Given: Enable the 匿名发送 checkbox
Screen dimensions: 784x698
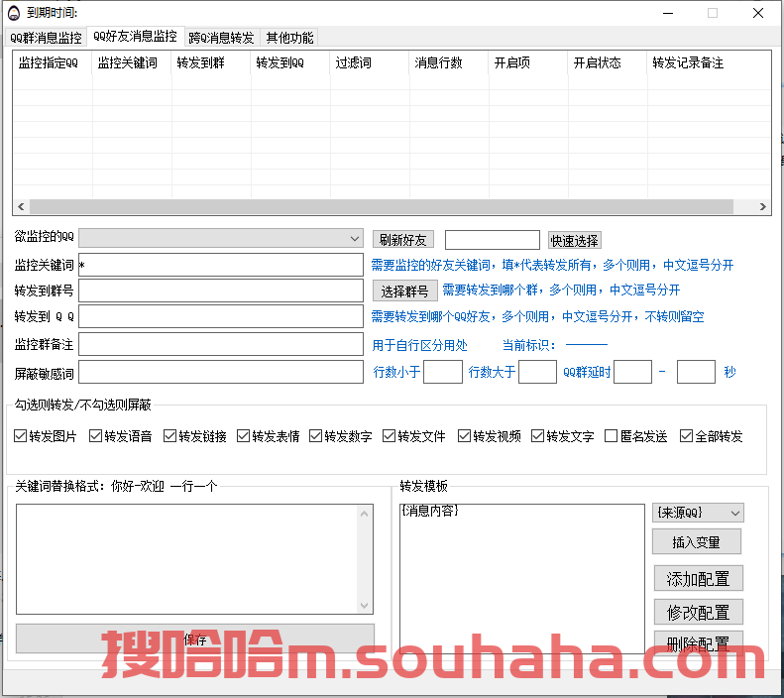Looking at the screenshot, I should (612, 436).
